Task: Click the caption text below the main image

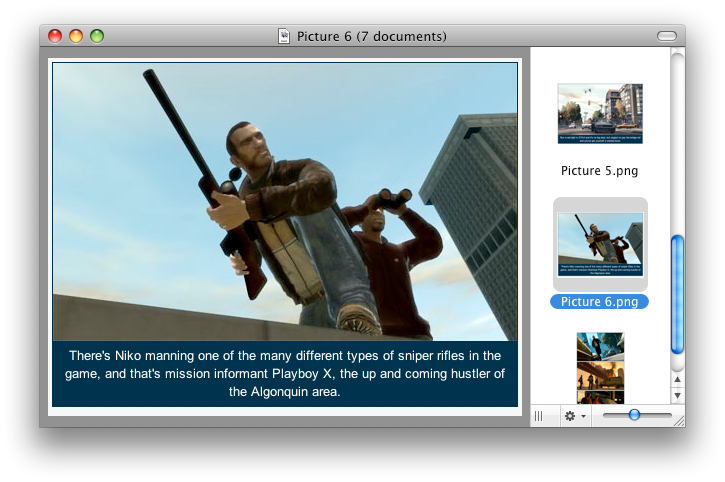Action: pyautogui.click(x=285, y=374)
